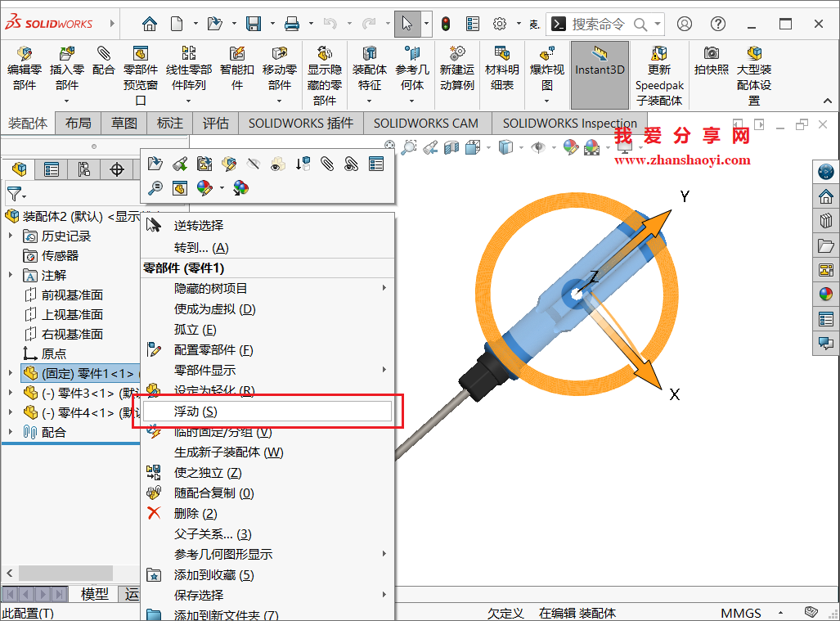Click Section View icon in heads-up toolbar

click(451, 146)
